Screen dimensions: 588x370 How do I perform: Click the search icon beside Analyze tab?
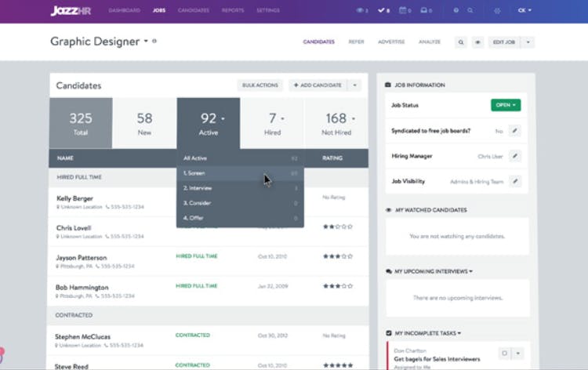[x=461, y=42]
